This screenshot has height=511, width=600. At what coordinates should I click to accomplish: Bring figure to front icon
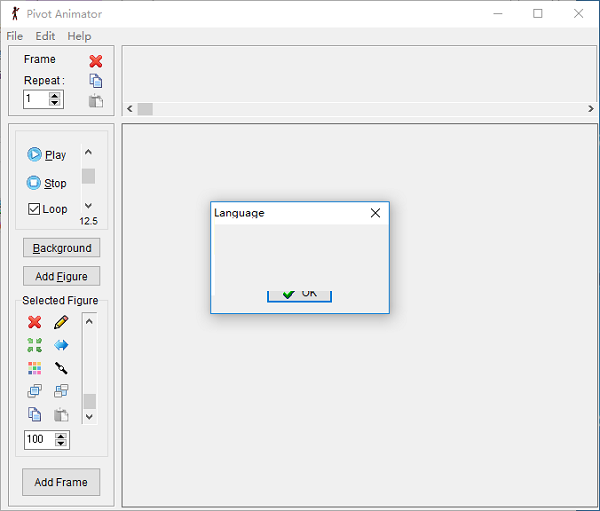point(34,391)
